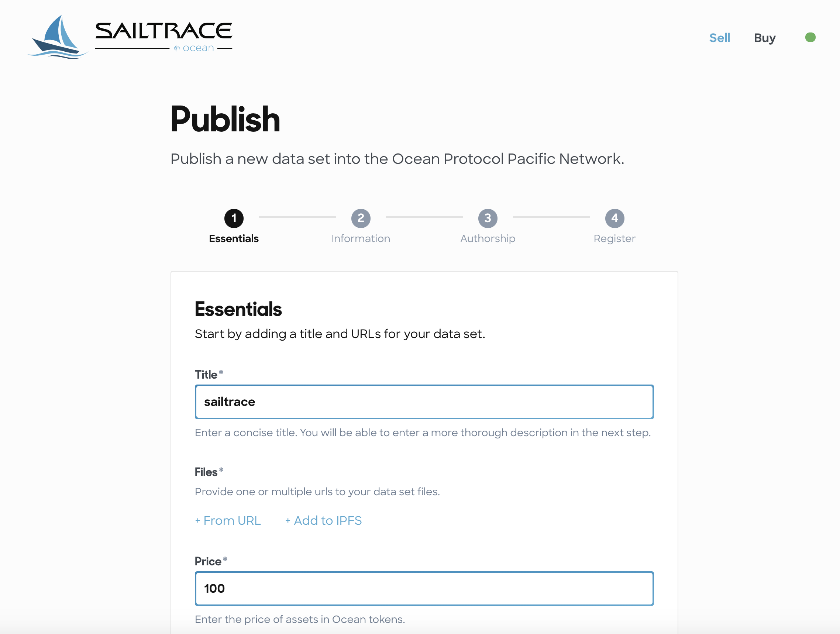Viewport: 840px width, 634px height.
Task: Click the green network status dot
Action: pos(810,37)
